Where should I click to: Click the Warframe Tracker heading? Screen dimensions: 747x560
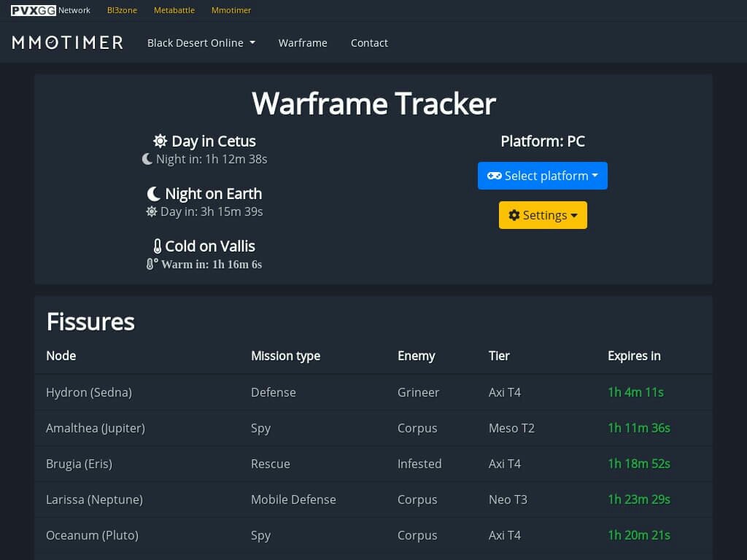click(x=373, y=104)
